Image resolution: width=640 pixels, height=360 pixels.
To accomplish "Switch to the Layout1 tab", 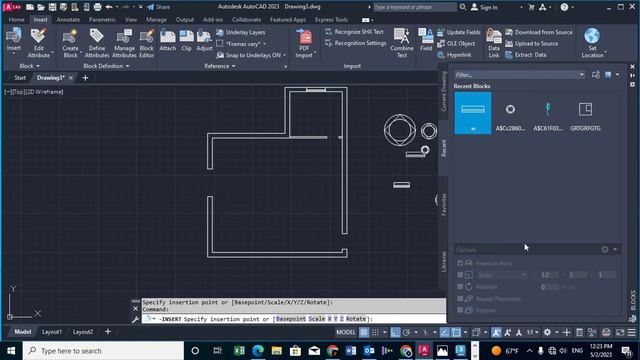I will click(x=51, y=332).
